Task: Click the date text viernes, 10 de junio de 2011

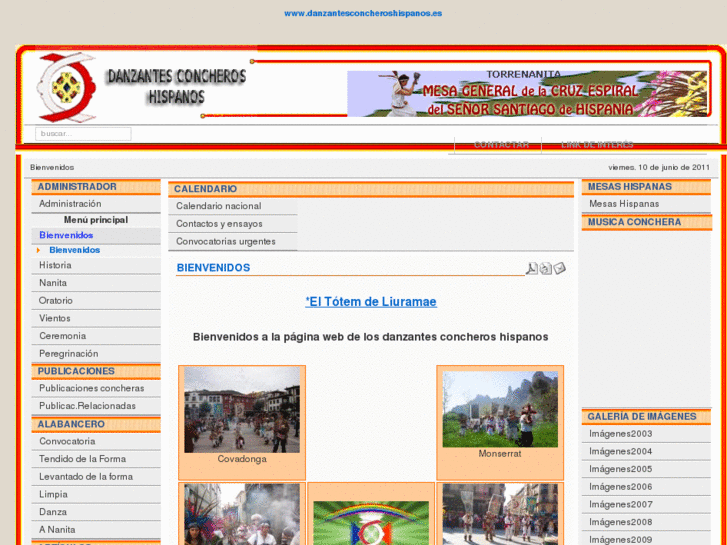Action: [x=659, y=167]
